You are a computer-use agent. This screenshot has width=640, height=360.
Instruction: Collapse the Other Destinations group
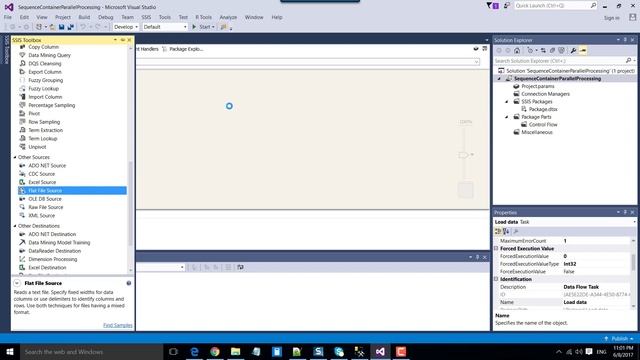[15, 226]
